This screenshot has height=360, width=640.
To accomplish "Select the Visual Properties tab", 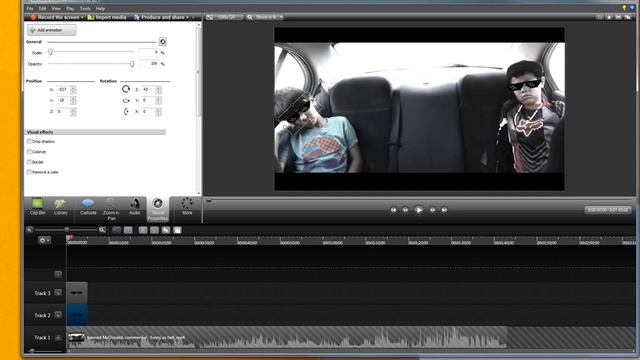I will [158, 209].
